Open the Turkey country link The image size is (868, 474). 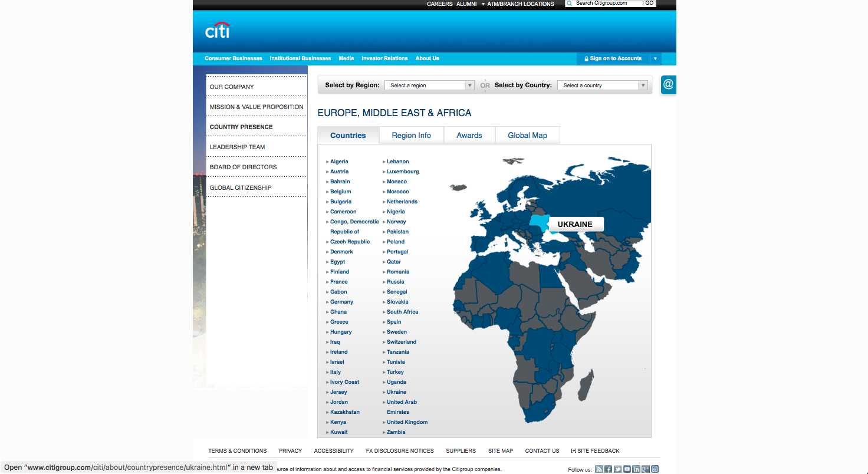[395, 372]
